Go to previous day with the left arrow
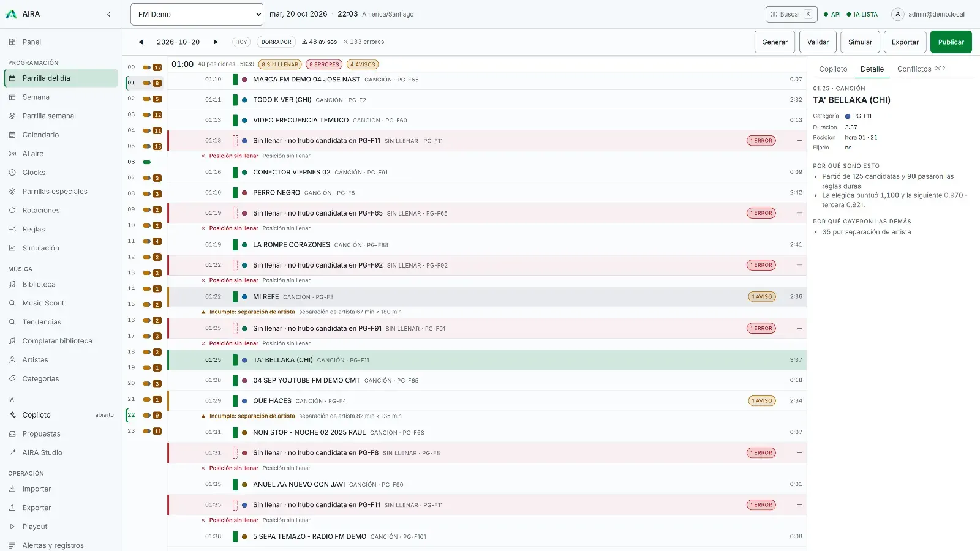980x551 pixels. coord(141,42)
